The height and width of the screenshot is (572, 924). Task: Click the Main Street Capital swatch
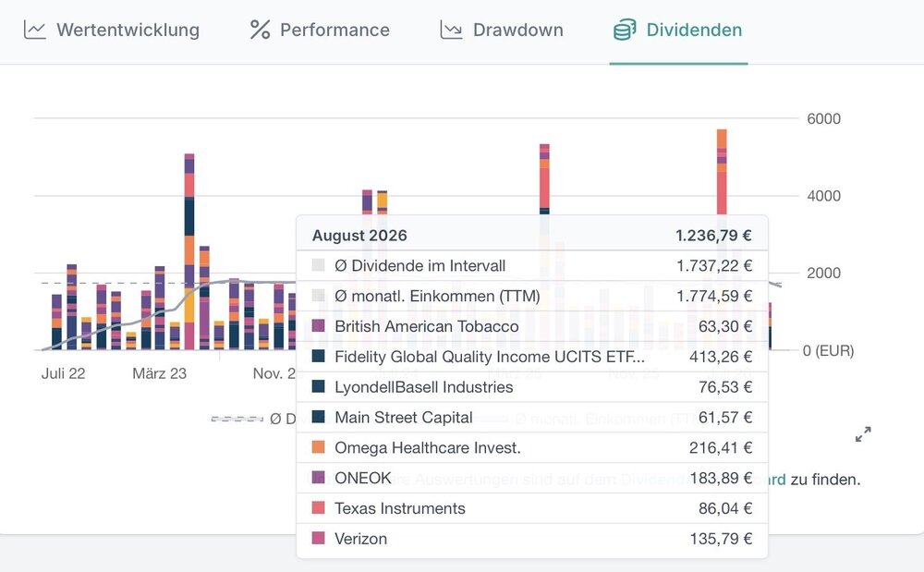click(318, 417)
